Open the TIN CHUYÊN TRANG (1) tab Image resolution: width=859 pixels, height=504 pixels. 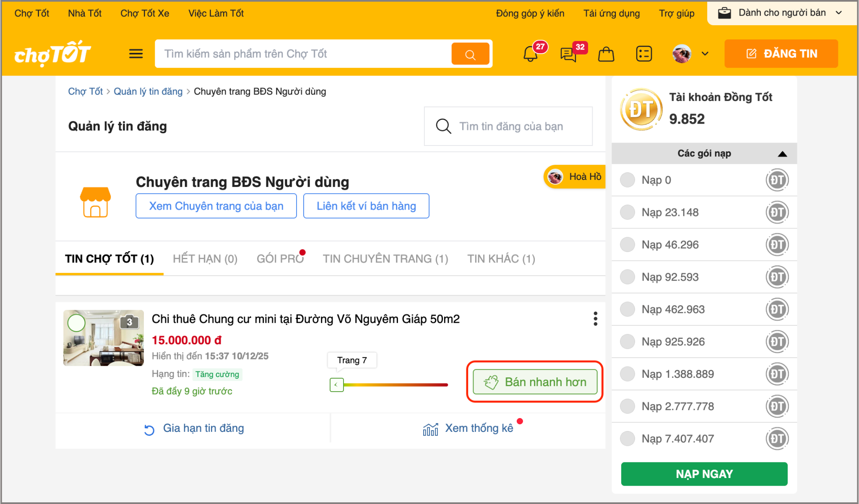[385, 259]
